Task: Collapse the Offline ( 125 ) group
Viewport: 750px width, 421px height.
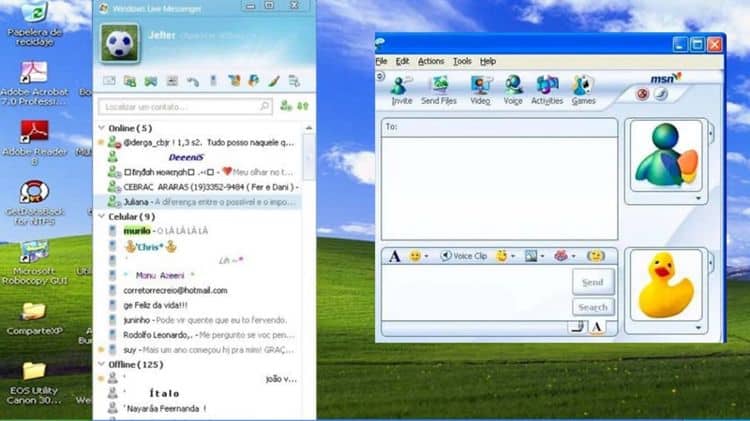Action: [x=101, y=364]
